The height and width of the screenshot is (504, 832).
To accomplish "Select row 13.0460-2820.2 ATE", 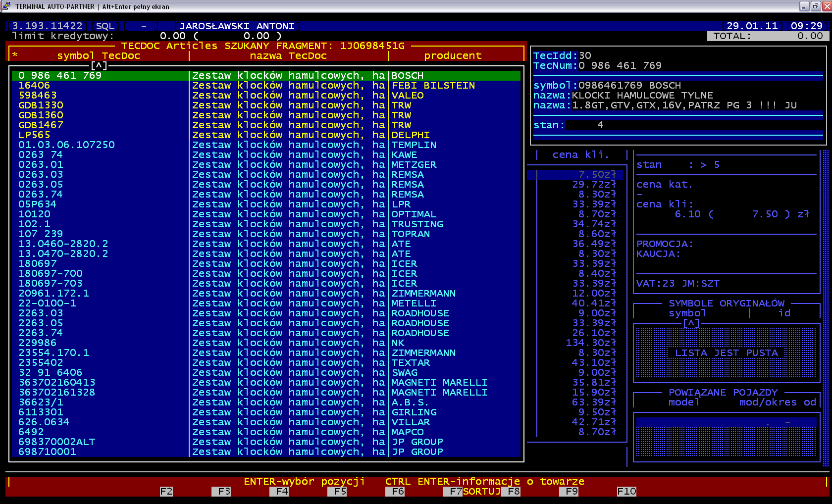I will pos(266,244).
